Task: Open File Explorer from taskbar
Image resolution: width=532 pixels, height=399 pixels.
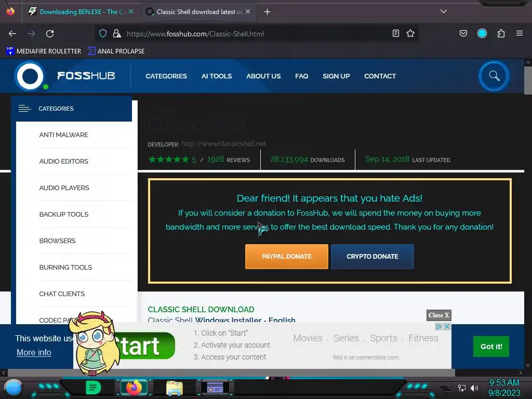Action: (x=175, y=388)
